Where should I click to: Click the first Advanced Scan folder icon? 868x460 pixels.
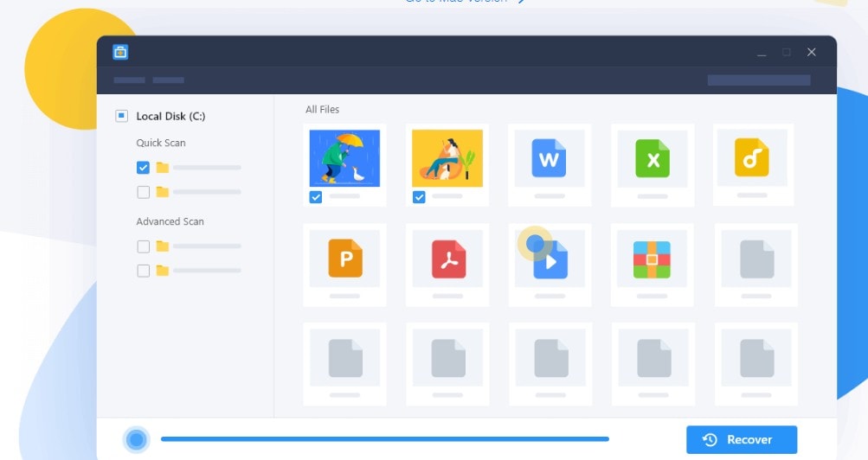[162, 246]
